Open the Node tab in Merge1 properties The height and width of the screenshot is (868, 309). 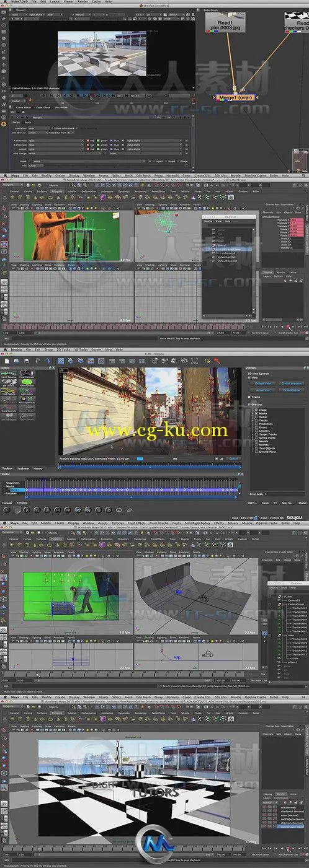[x=28, y=122]
